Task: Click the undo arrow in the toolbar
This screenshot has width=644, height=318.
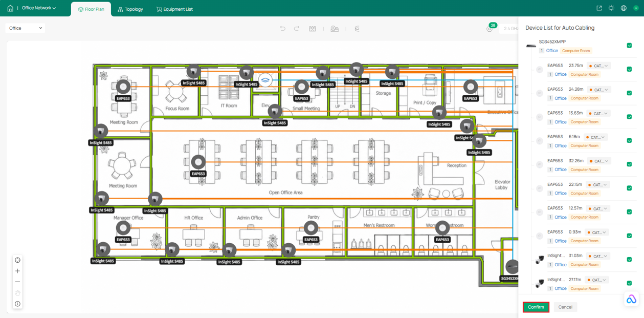Action: point(282,29)
